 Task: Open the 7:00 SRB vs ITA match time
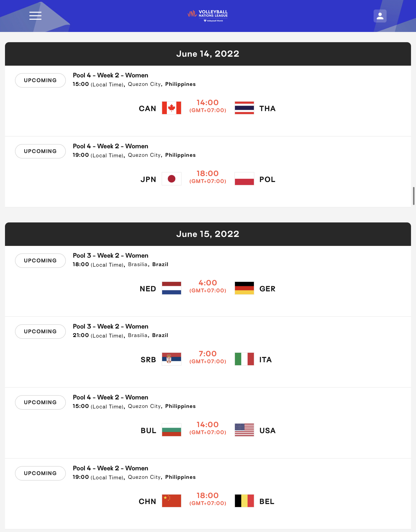pos(208,357)
